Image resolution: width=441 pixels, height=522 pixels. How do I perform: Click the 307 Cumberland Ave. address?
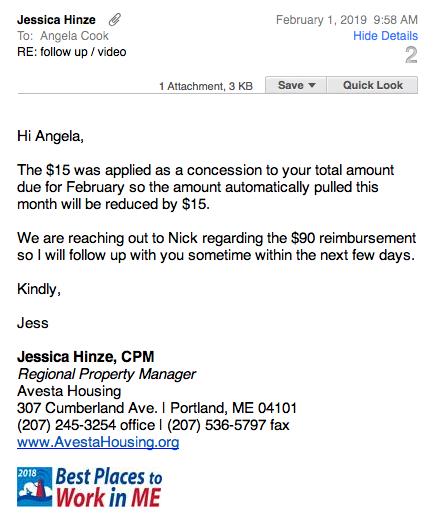tap(87, 408)
